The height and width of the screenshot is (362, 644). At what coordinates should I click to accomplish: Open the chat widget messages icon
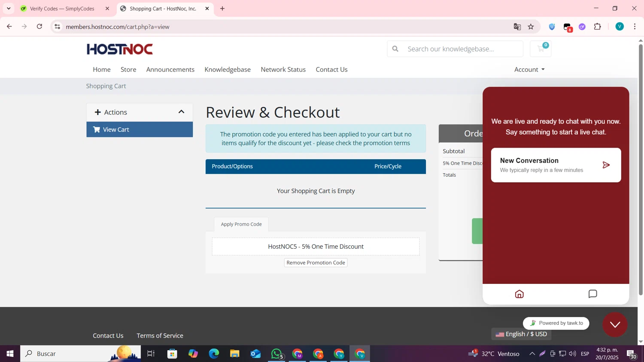coord(592,294)
